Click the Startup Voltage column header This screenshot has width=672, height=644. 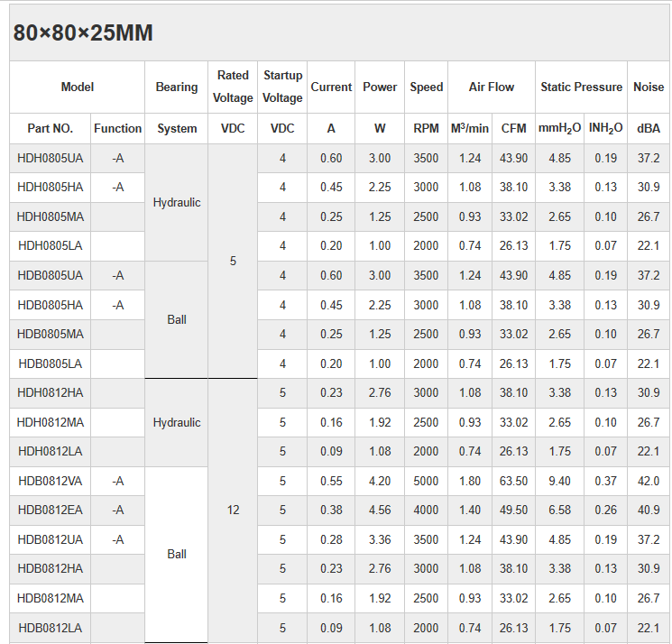click(x=282, y=87)
